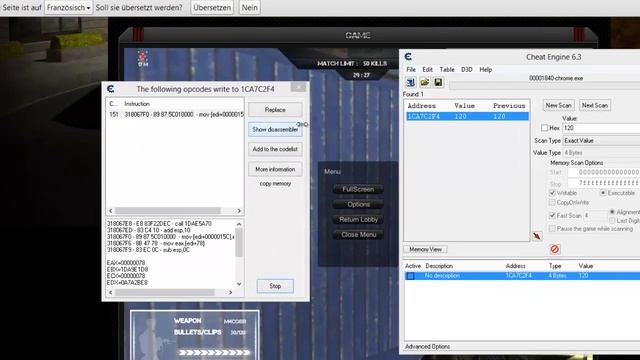Image resolution: width=640 pixels, height=360 pixels.
Task: Toggle Active checkbox for address 1CA7C2F4
Action: pos(410,276)
